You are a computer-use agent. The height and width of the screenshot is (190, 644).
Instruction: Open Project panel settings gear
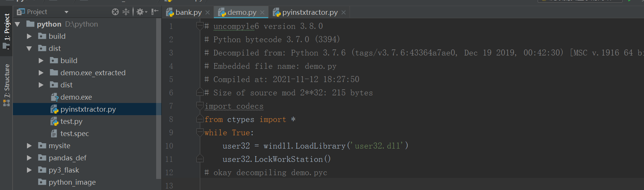click(x=140, y=12)
